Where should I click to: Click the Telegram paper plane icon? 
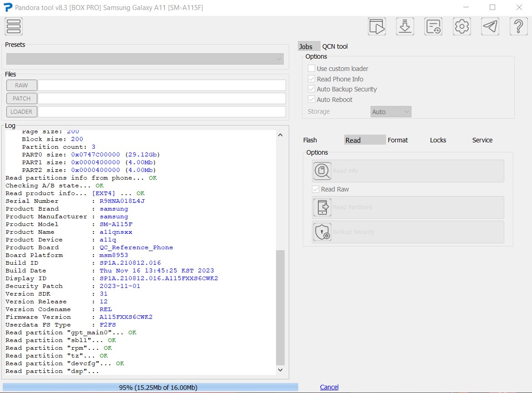(490, 26)
